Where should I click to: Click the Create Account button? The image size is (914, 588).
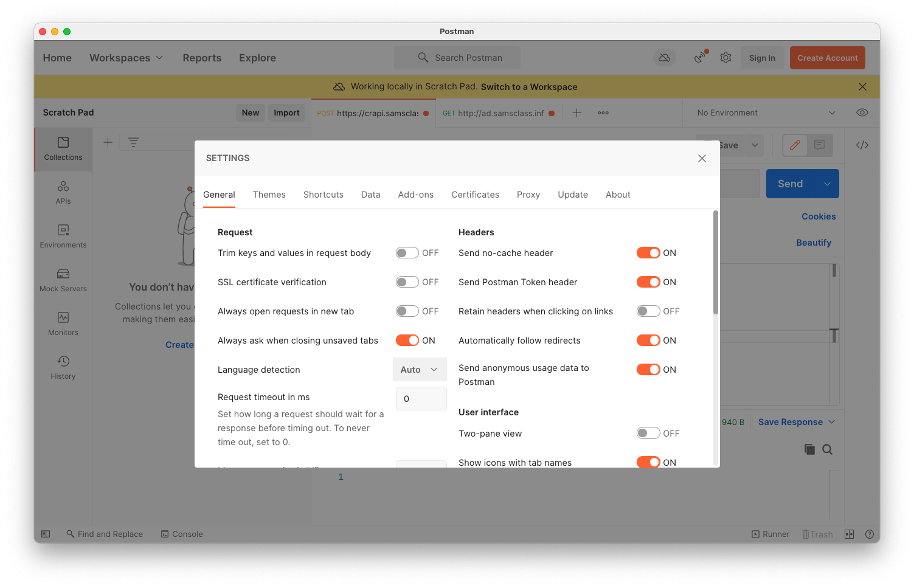(828, 58)
